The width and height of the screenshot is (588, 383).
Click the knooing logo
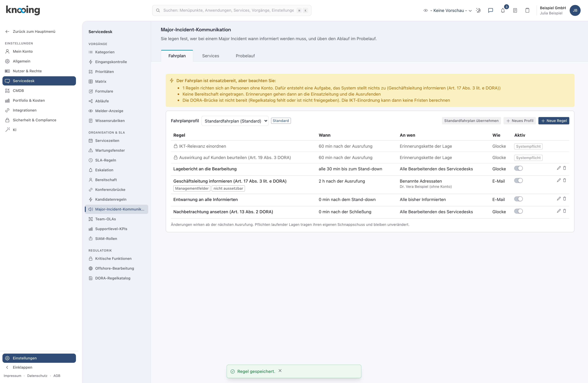pyautogui.click(x=23, y=10)
